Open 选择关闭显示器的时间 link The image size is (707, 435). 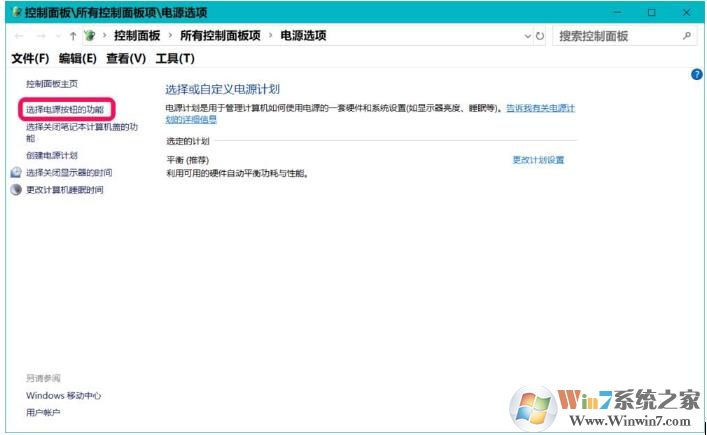pos(69,173)
